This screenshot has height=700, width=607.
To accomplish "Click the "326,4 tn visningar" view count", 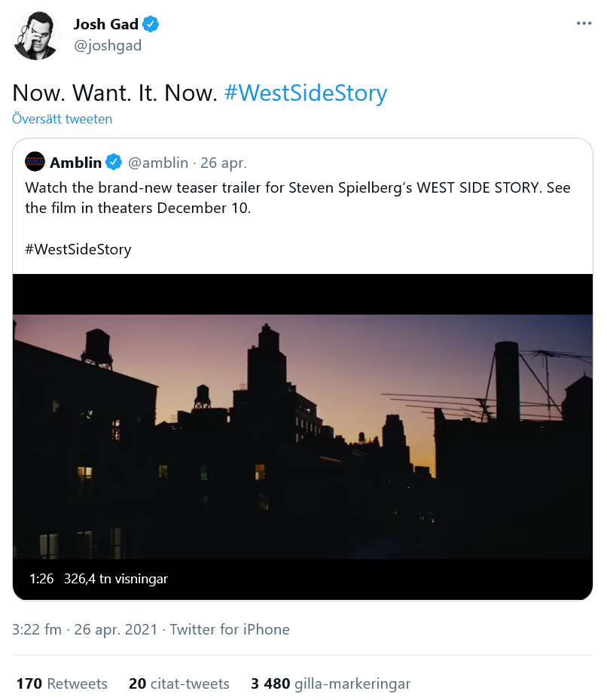I will (116, 579).
